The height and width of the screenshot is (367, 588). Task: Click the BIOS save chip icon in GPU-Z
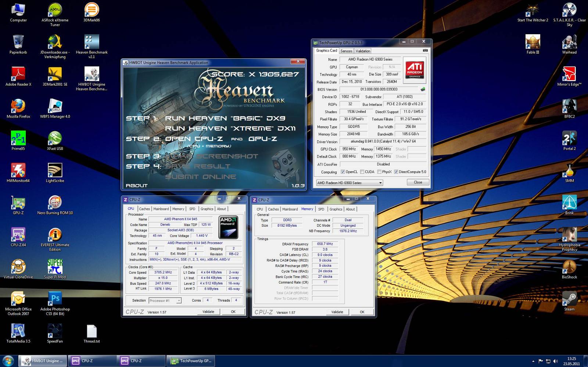(423, 89)
